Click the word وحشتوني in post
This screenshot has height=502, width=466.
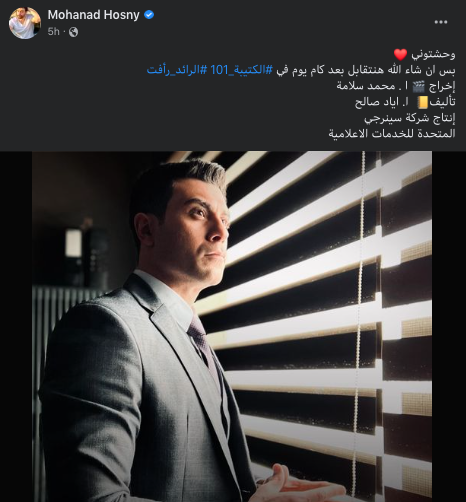(433, 54)
